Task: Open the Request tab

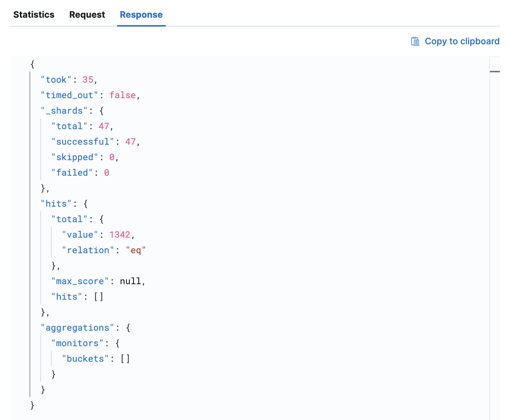Action: click(x=87, y=15)
